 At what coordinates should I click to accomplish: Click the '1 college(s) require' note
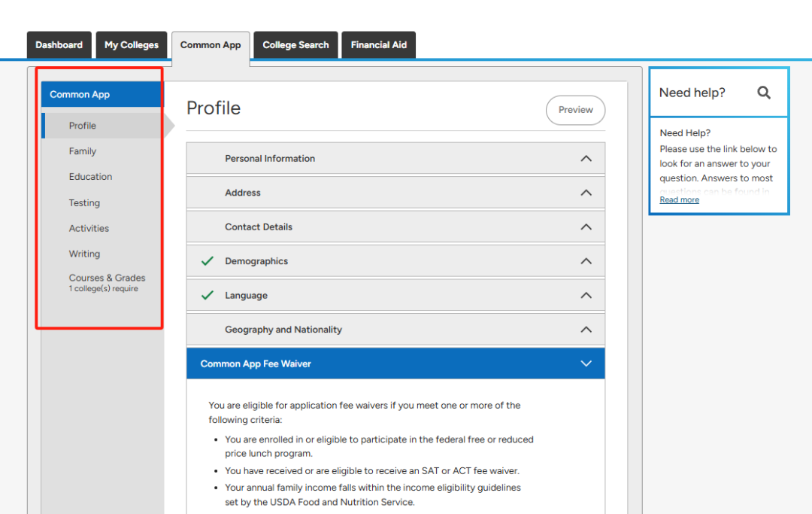point(104,288)
